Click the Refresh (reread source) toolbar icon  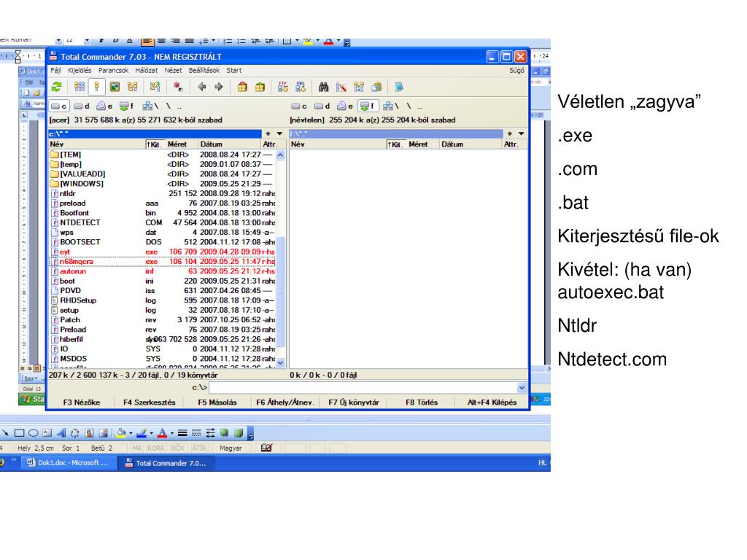[x=57, y=87]
